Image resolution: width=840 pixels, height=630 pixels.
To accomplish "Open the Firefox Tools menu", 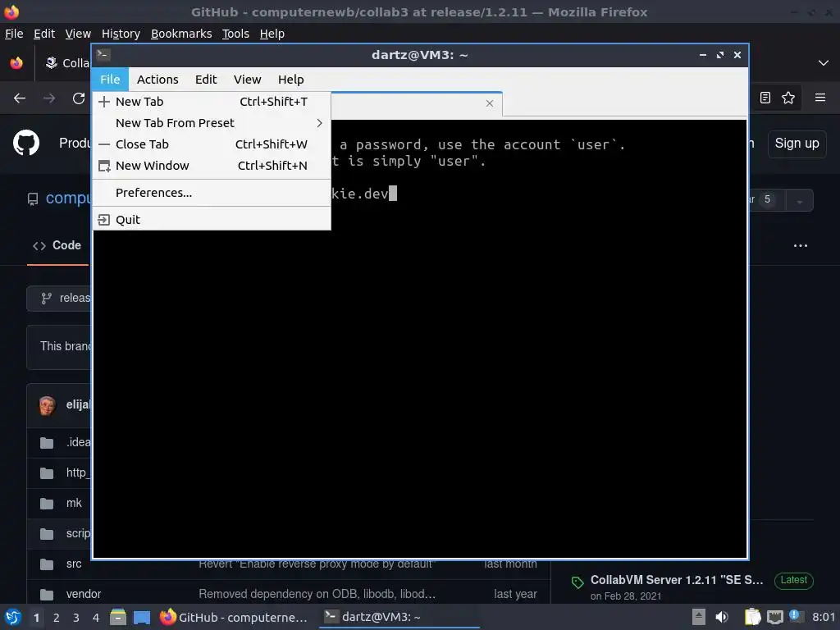I will 235,34.
